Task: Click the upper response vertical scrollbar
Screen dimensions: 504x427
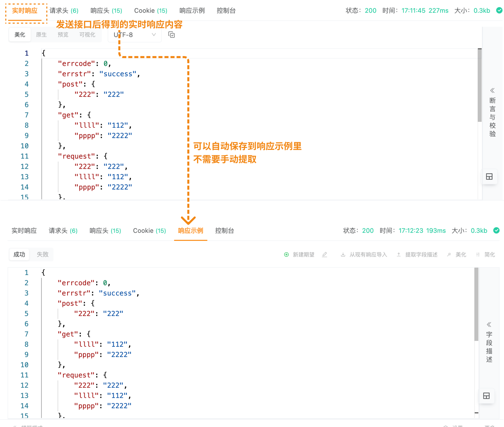Action: (479, 85)
